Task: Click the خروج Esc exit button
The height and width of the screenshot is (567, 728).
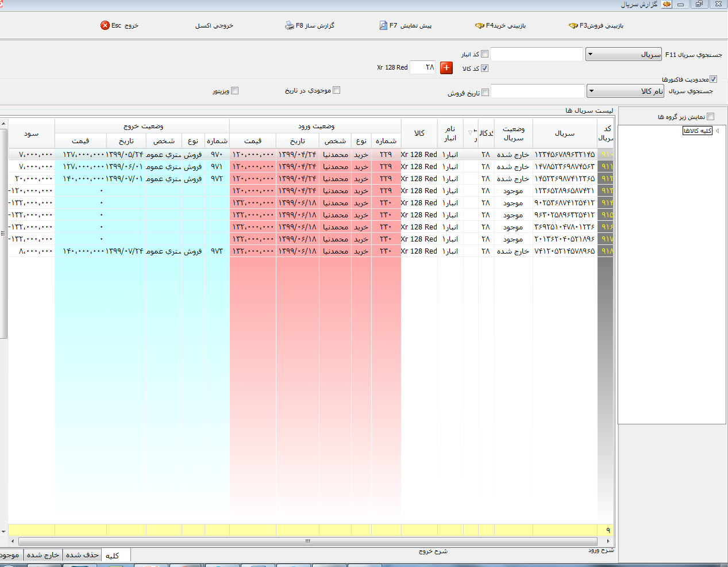Action: tap(120, 25)
